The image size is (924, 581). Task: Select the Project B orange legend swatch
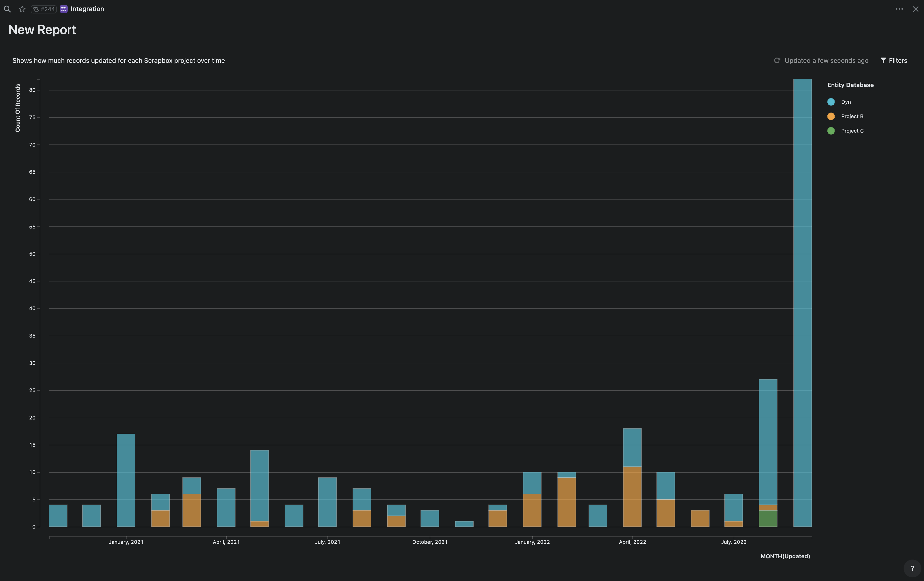tap(831, 116)
